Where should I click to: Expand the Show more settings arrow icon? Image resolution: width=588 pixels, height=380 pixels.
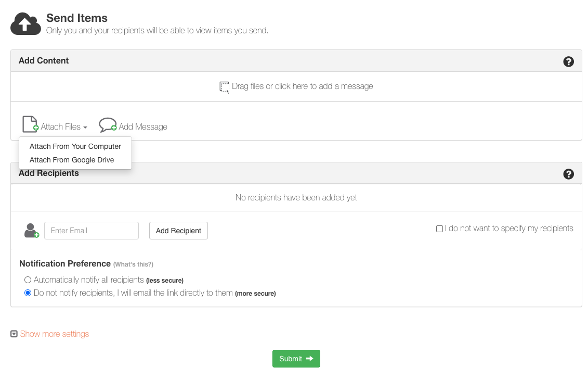click(x=15, y=334)
